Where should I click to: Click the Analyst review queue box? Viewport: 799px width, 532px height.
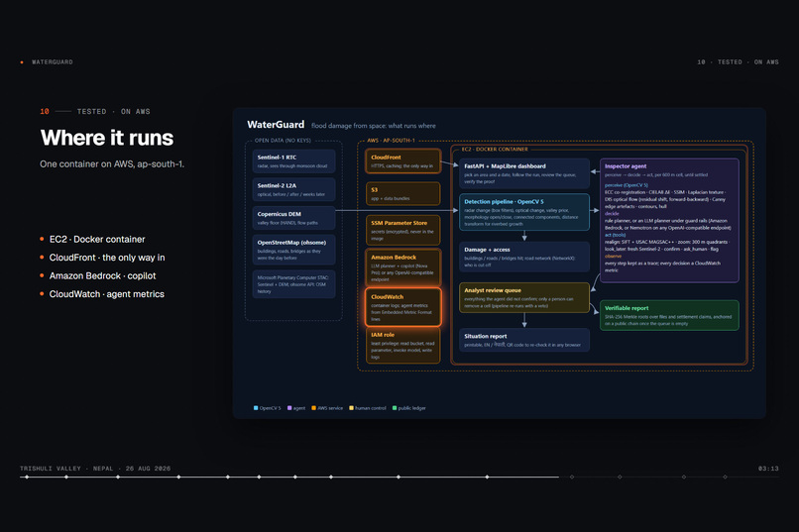524,298
